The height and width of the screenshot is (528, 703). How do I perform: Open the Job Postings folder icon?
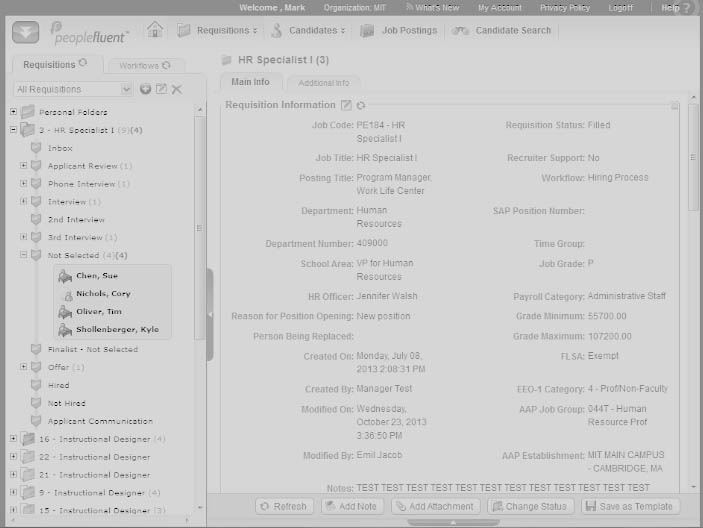(367, 30)
